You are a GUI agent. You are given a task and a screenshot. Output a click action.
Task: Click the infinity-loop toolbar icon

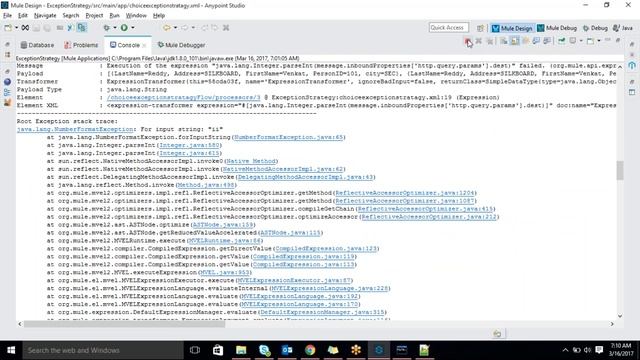click(x=25, y=28)
